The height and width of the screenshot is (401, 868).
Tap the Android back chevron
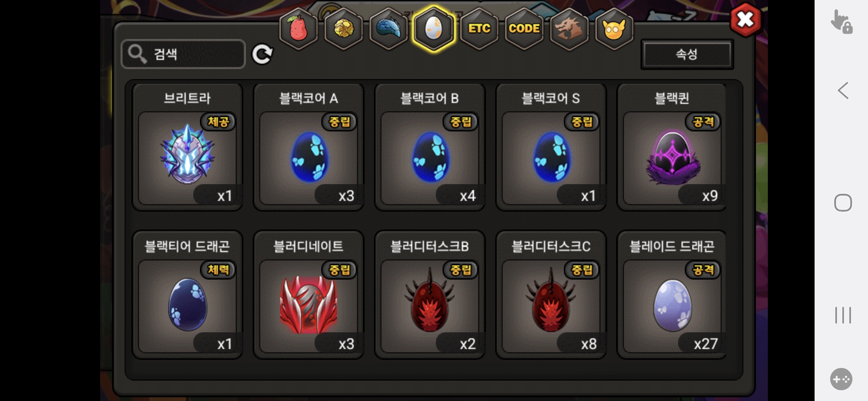coord(843,91)
